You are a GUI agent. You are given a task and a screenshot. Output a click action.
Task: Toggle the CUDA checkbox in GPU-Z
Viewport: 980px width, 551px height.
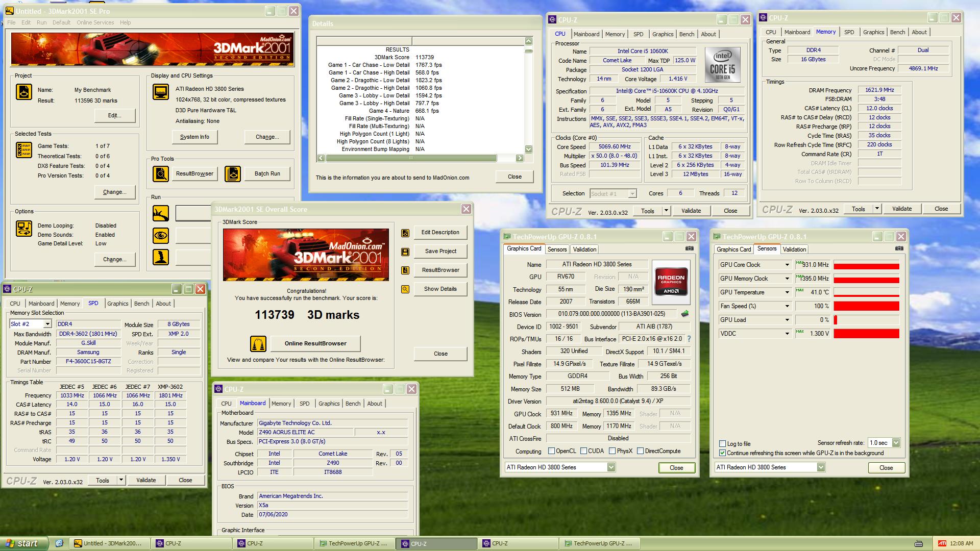[x=583, y=451]
